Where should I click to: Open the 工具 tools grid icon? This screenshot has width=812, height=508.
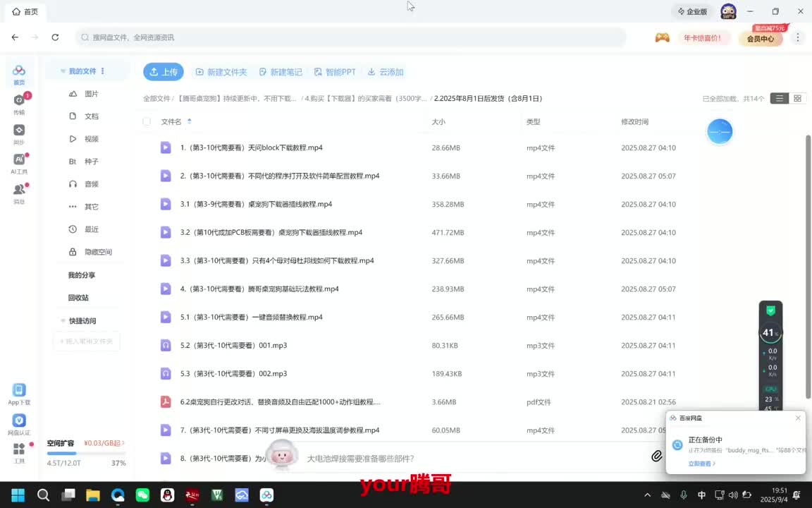coord(19,452)
